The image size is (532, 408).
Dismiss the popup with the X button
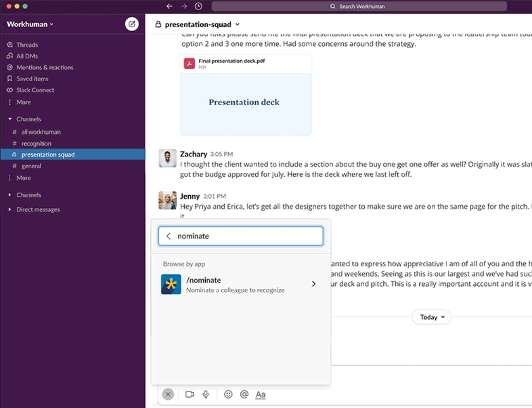click(168, 394)
